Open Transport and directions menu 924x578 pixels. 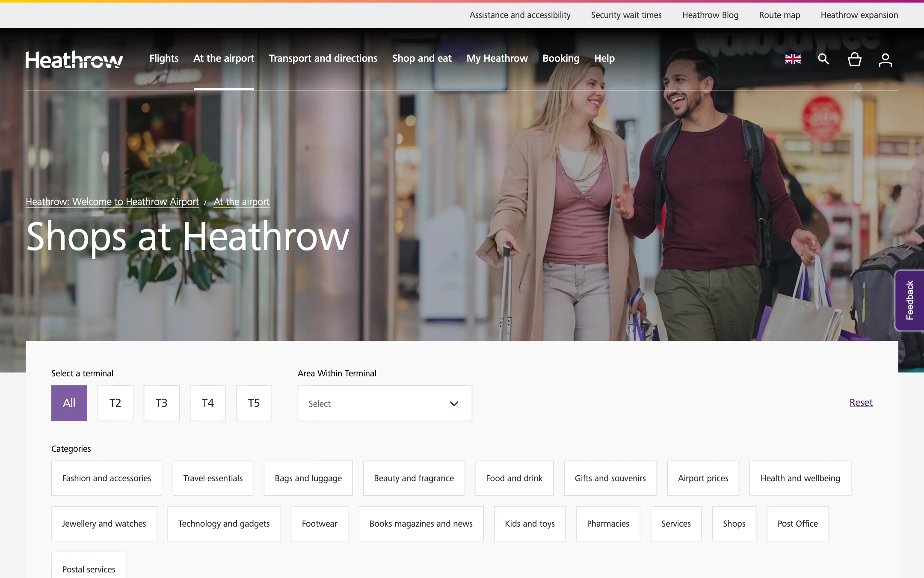(323, 58)
